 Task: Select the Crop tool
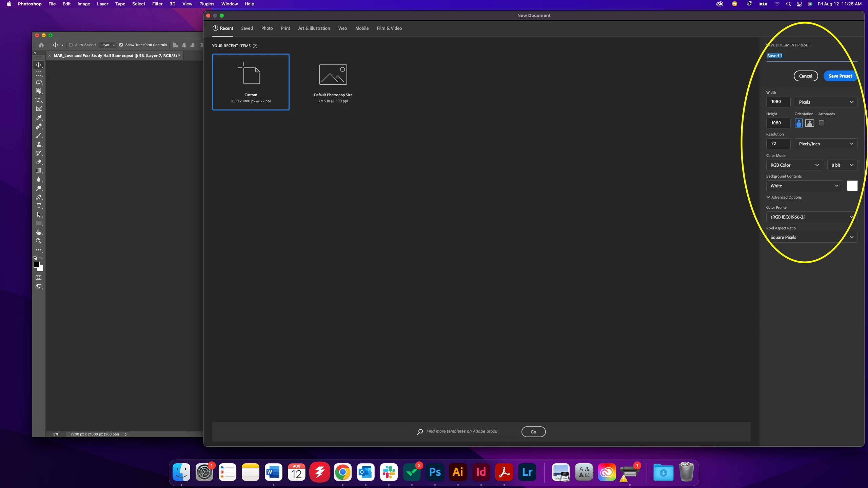point(39,100)
